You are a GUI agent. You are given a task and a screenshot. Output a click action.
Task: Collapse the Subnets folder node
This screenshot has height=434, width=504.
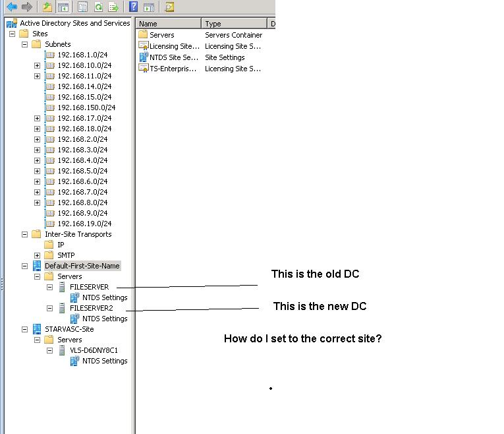point(25,44)
